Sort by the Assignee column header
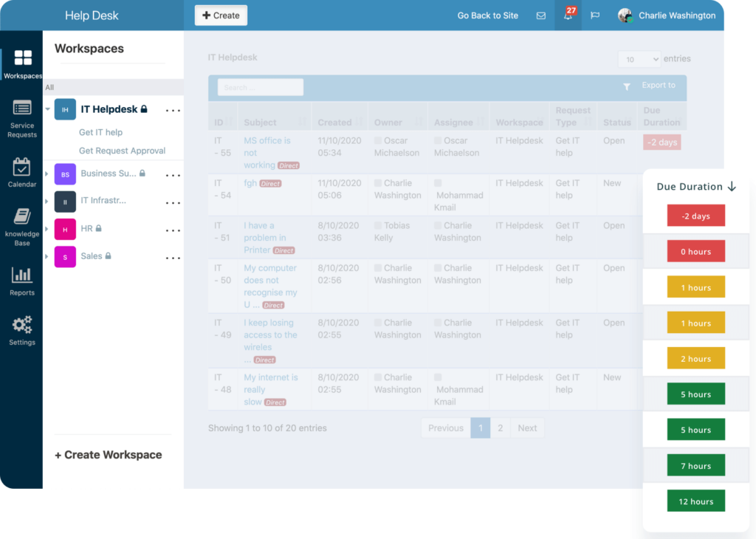This screenshot has height=539, width=756. 459,123
